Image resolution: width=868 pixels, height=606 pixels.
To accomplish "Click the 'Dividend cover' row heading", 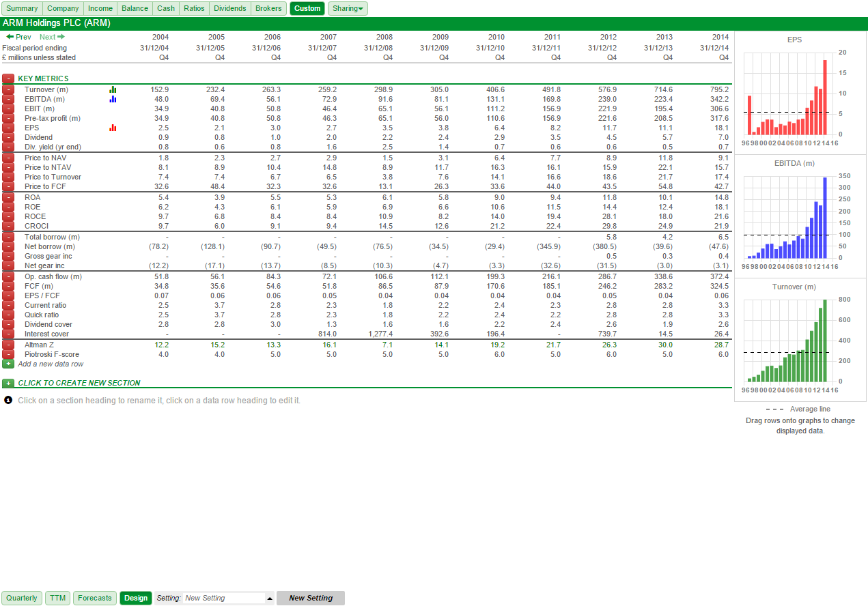I will [48, 324].
